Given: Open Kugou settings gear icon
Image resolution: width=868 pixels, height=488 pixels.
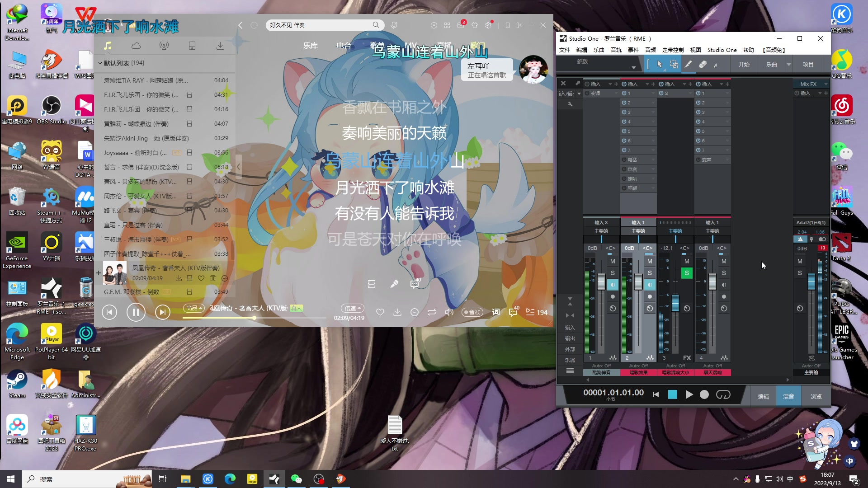Looking at the screenshot, I should pyautogui.click(x=488, y=25).
